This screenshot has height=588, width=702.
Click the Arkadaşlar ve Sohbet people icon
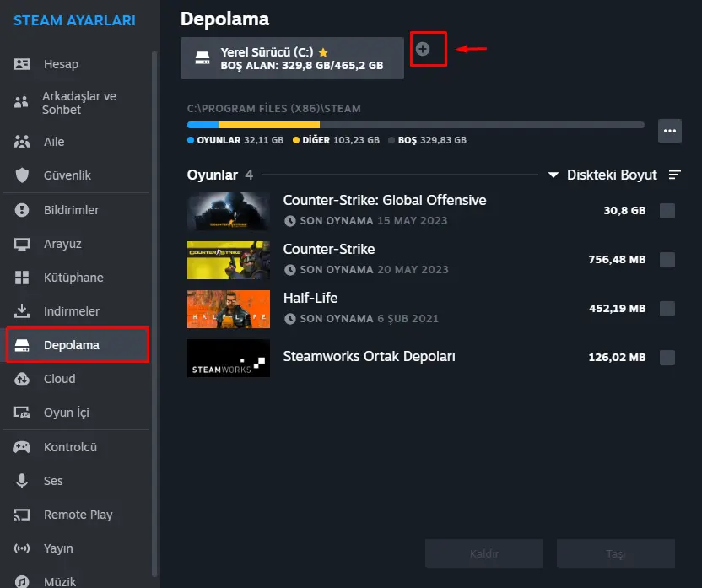pyautogui.click(x=21, y=102)
